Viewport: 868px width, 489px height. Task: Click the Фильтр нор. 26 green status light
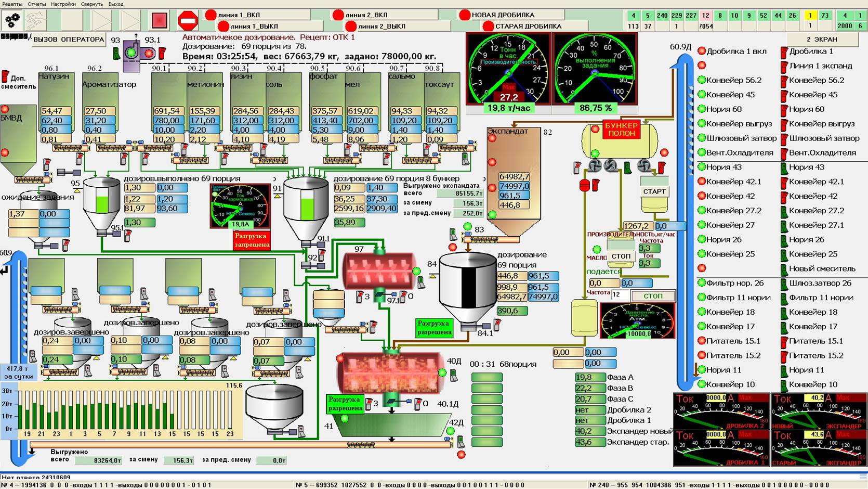(702, 283)
